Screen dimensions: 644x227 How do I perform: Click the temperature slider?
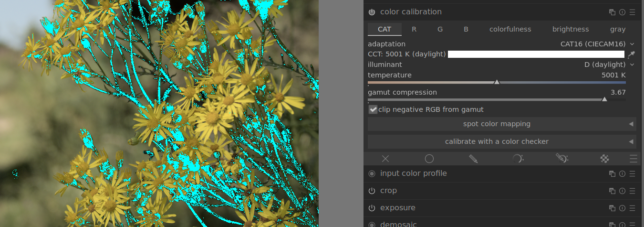(497, 82)
